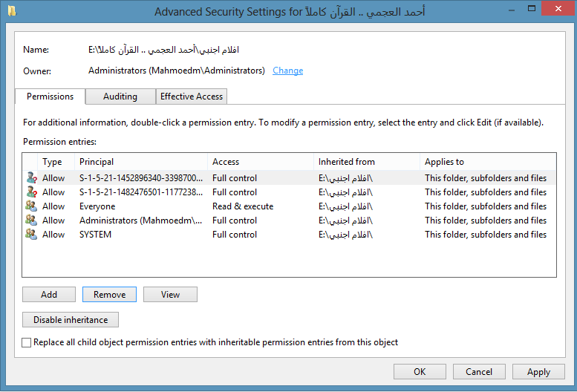
Task: Click the Name path text E:\
Action: tap(163, 50)
